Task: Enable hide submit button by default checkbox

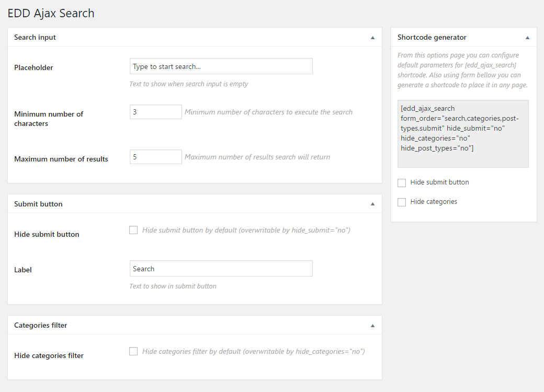Action: click(133, 230)
